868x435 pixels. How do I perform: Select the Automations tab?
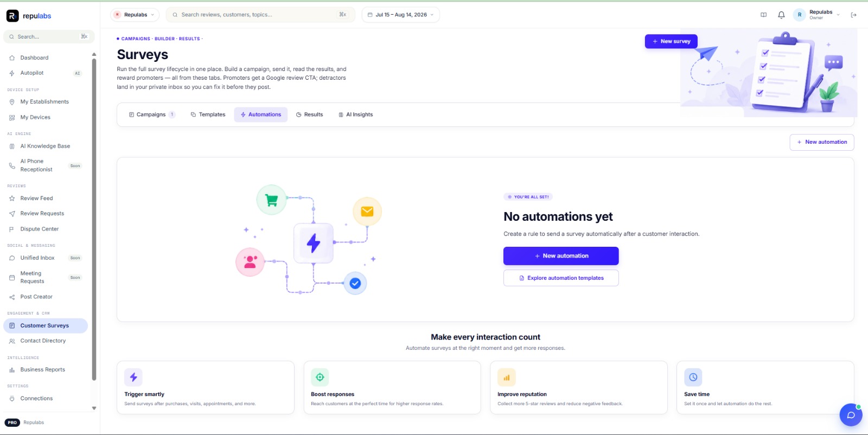[x=261, y=114]
